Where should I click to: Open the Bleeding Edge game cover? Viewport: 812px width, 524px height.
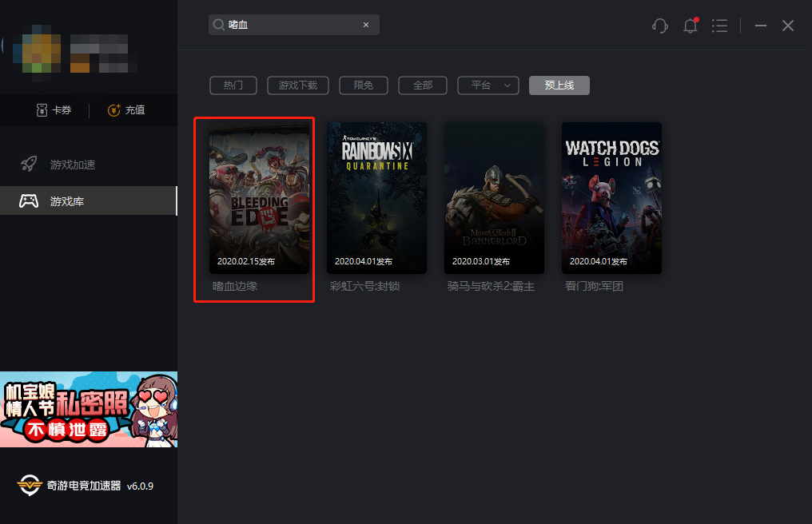tap(260, 198)
